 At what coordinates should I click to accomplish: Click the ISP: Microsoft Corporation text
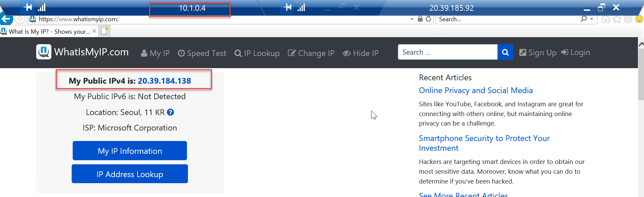tap(130, 128)
